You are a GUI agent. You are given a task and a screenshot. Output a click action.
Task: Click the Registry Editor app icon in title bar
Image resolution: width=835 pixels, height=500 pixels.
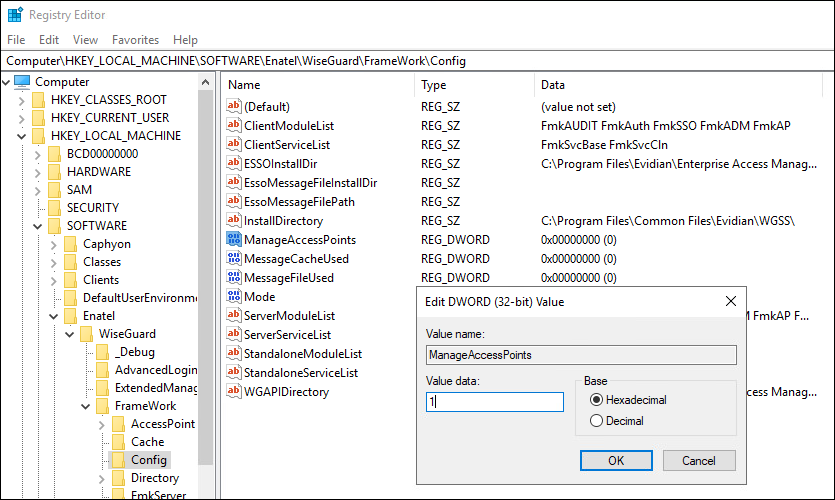pyautogui.click(x=14, y=15)
